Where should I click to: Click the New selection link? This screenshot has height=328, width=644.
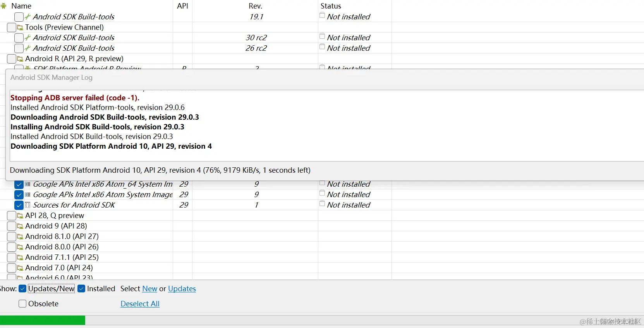(x=150, y=289)
